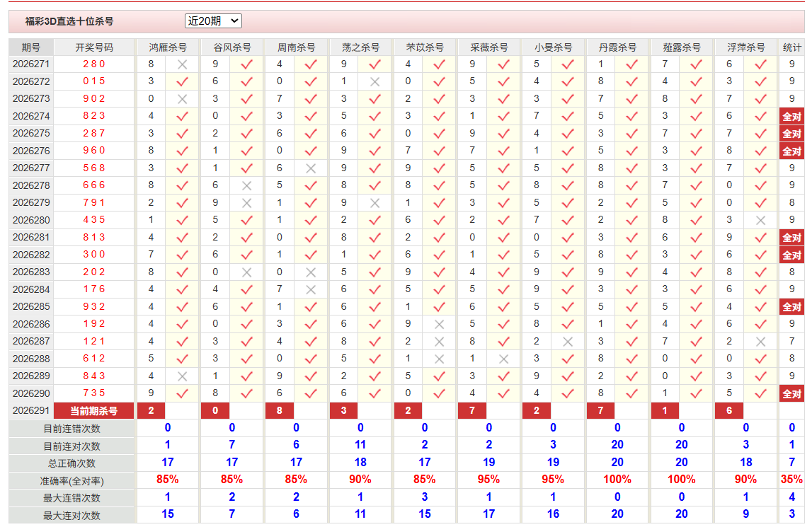Click the X mark for 小旻杀号 in row 2026287
Image resolution: width=812 pixels, height=527 pixels.
tap(568, 342)
